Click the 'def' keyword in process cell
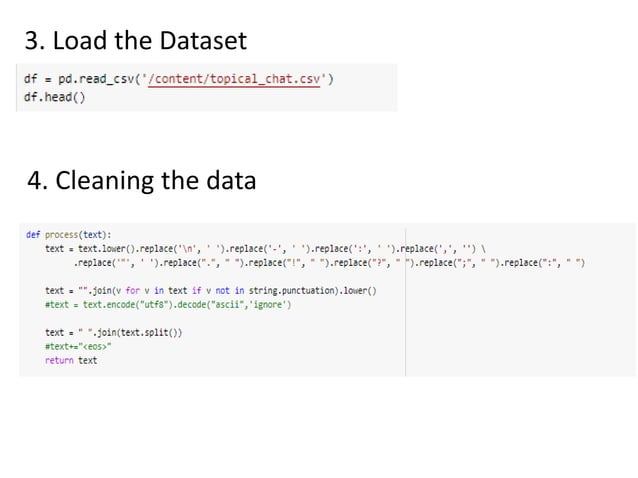The height and width of the screenshot is (478, 638). [33, 235]
